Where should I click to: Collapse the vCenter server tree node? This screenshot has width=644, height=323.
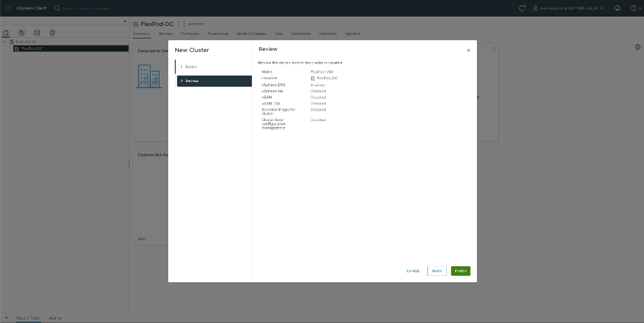coord(5,42)
